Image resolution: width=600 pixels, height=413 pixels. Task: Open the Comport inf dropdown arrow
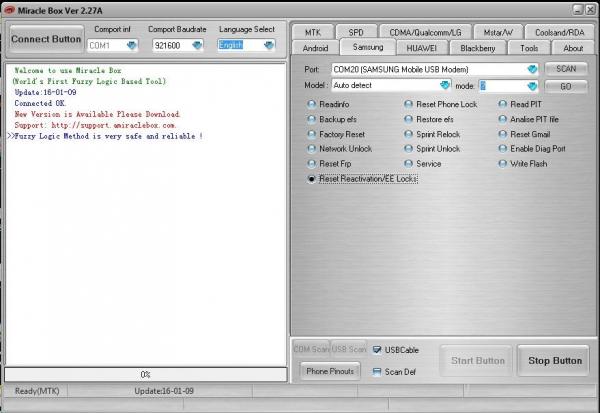pyautogui.click(x=131, y=45)
